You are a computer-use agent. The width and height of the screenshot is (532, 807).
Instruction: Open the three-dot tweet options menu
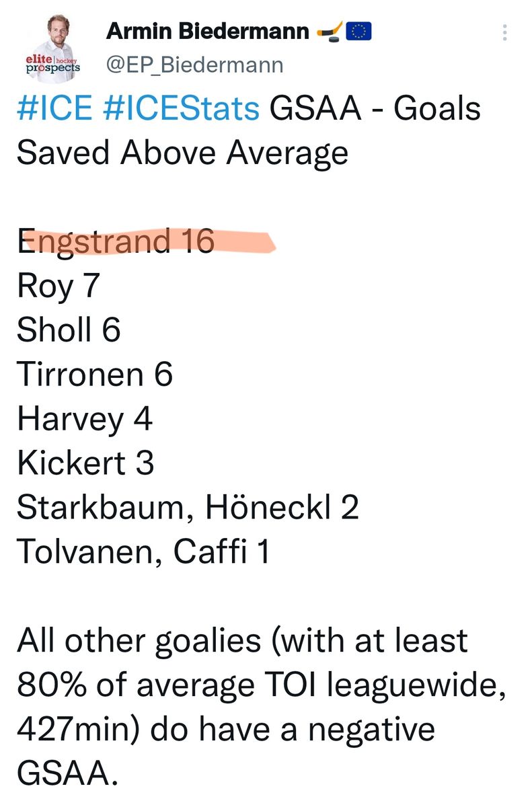click(505, 32)
